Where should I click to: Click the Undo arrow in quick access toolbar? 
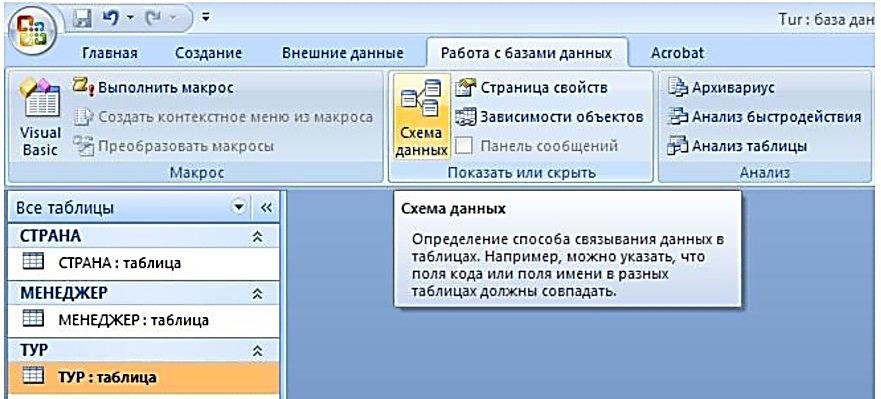pos(109,19)
